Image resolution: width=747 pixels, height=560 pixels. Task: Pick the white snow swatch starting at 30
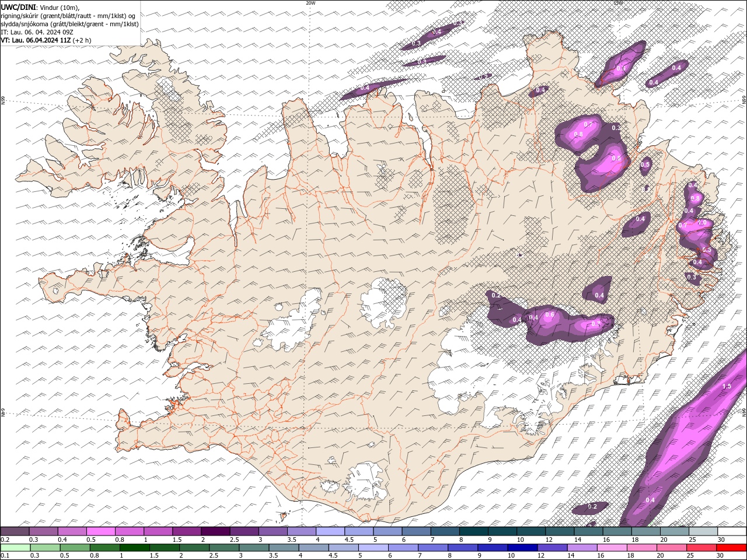[731, 531]
